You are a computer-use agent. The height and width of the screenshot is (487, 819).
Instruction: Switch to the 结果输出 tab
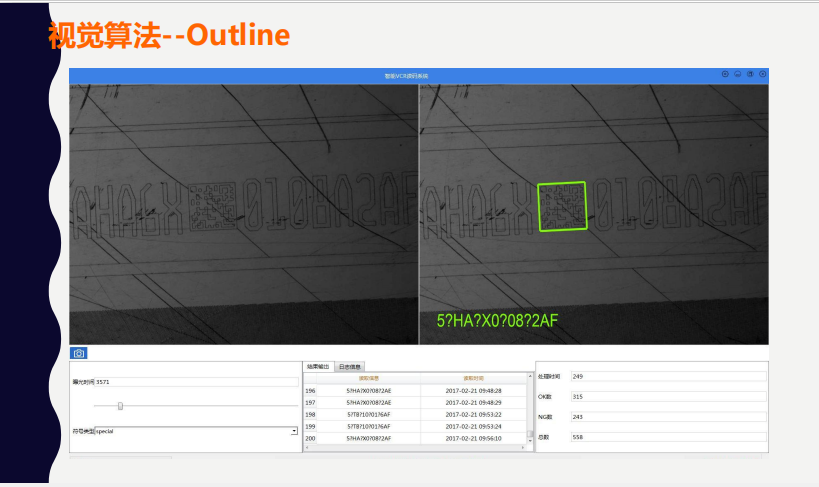pos(317,367)
